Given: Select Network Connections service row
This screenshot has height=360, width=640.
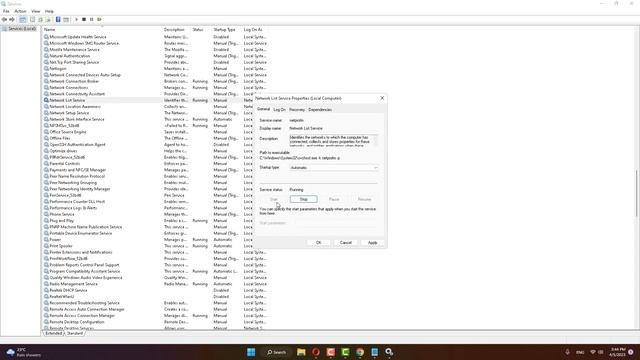Looking at the screenshot, I should click(x=155, y=88).
